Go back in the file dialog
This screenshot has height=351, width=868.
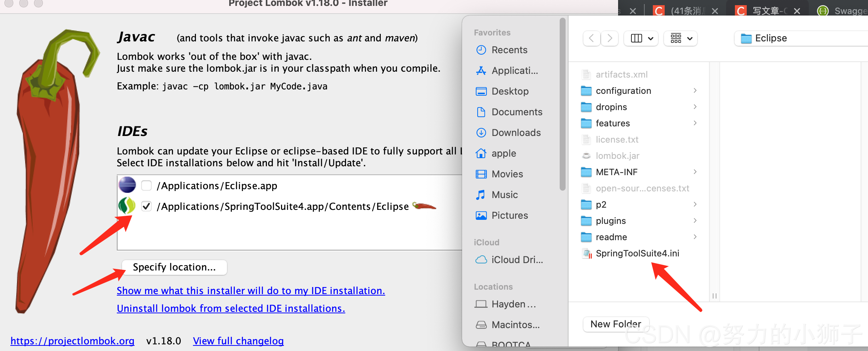(x=591, y=38)
